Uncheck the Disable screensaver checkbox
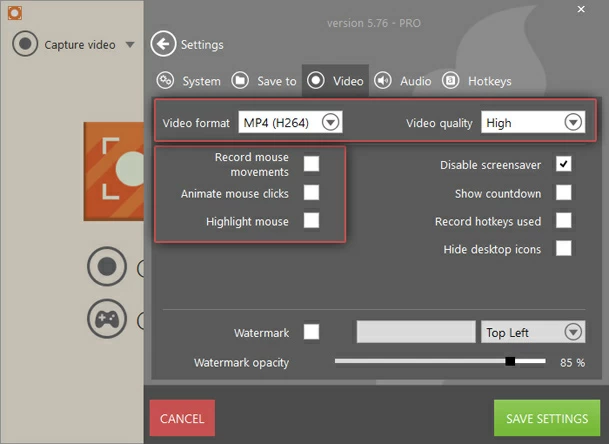 564,164
